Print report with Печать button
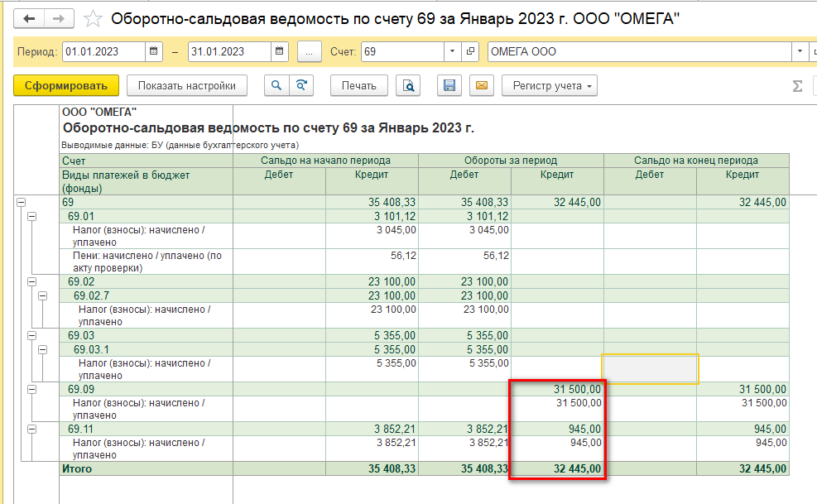This screenshot has height=504, width=817. (x=359, y=85)
